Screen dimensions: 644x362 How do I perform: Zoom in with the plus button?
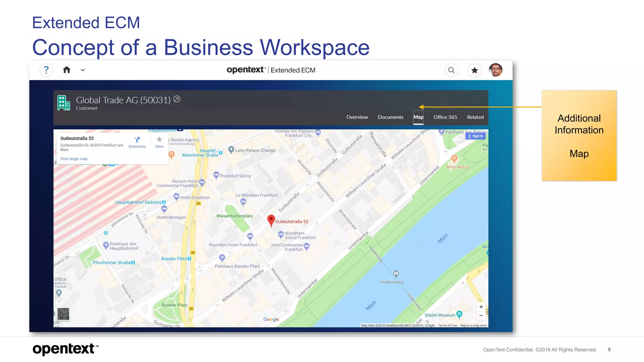[481, 307]
